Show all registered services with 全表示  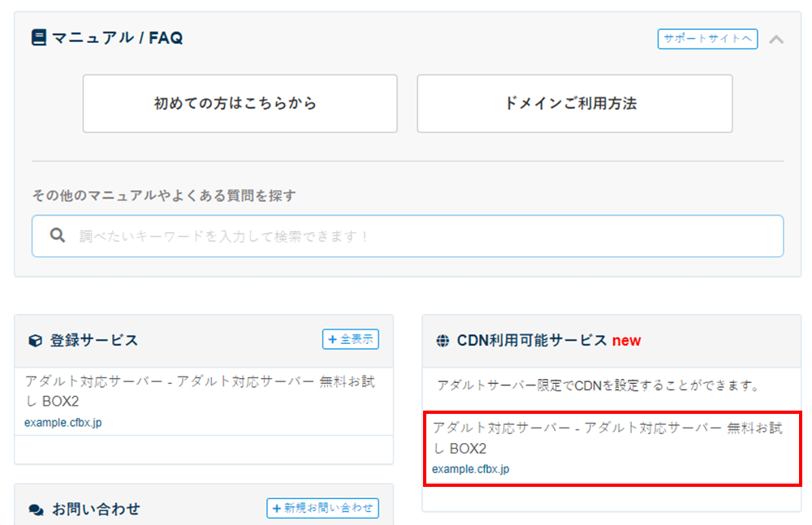click(x=351, y=340)
